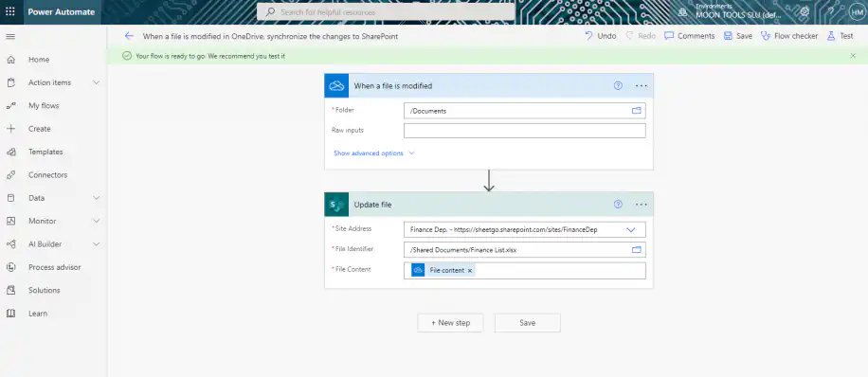Open the help question mark in top bar
868x377 pixels.
(830, 11)
